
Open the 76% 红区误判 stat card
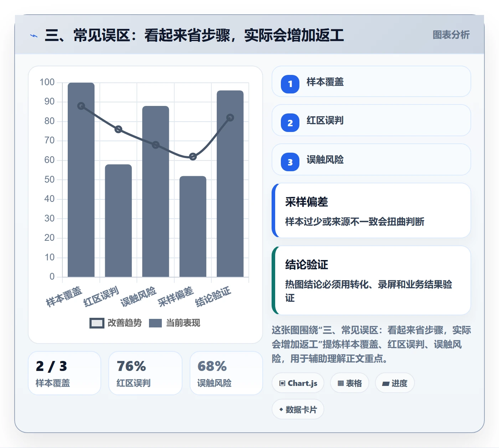coord(145,373)
